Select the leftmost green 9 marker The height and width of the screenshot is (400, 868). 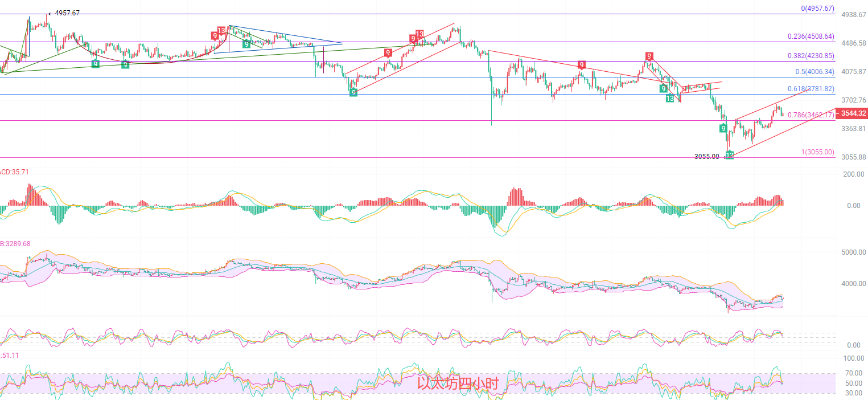click(x=96, y=64)
